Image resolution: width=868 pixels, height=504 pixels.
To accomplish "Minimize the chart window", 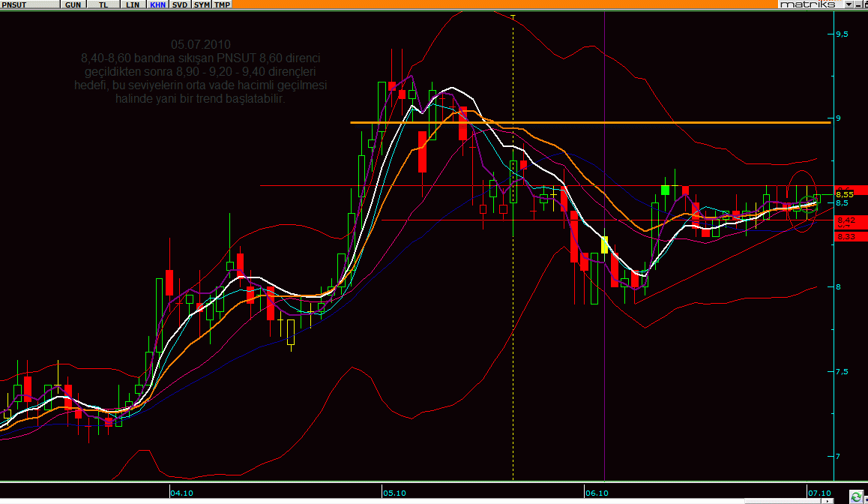I will pos(858,4).
